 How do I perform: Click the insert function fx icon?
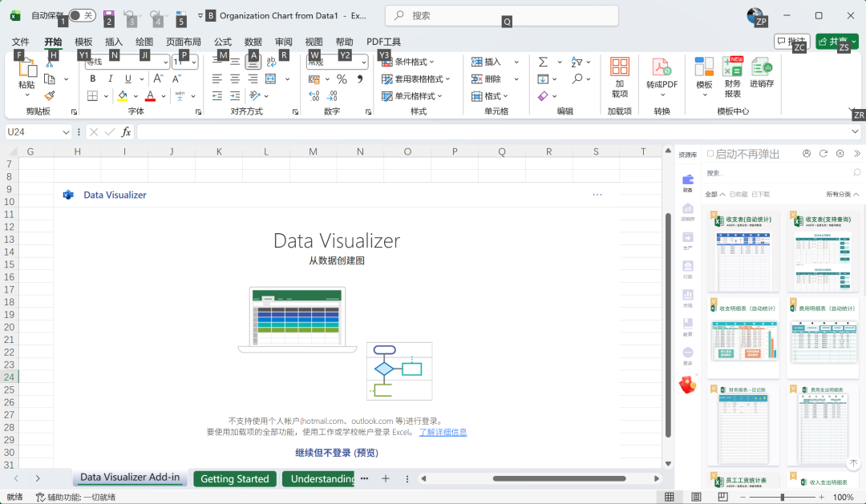[x=126, y=132]
